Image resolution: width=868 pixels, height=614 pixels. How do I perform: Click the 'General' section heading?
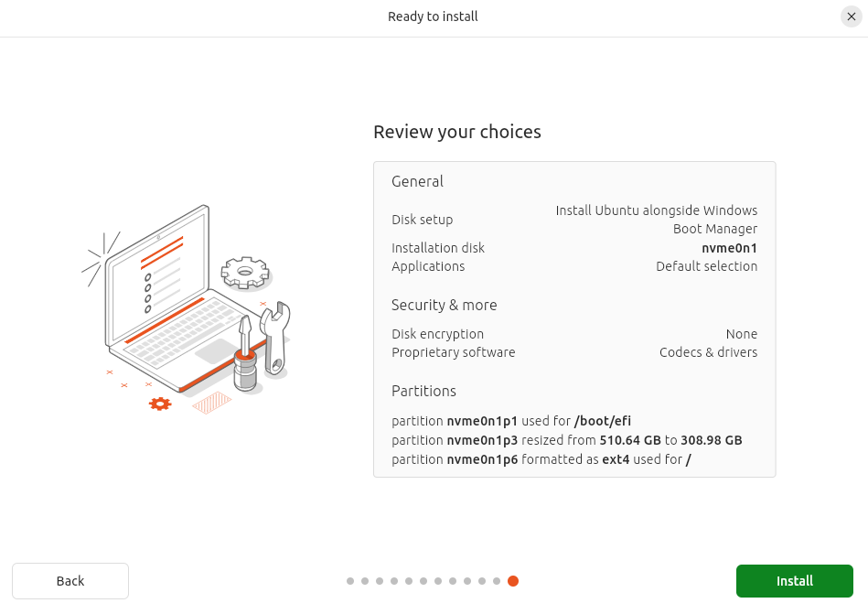point(417,181)
